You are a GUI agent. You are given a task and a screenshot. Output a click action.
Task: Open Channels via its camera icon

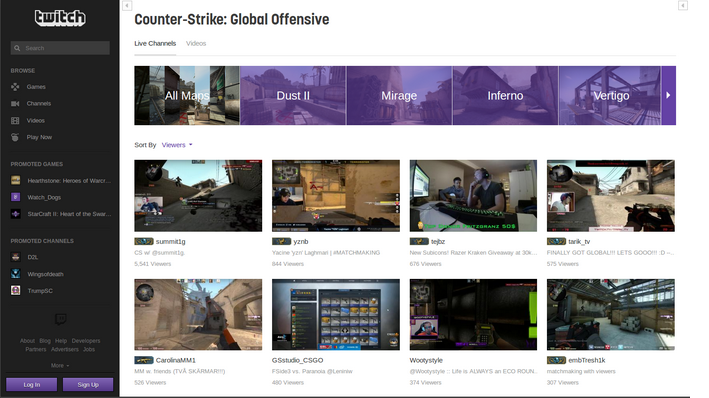(x=15, y=104)
